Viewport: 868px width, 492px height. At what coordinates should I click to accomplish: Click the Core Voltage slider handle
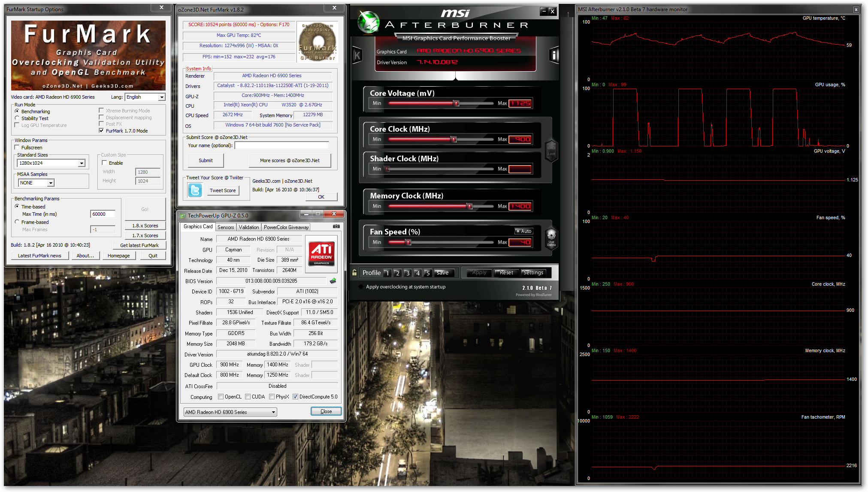point(456,103)
